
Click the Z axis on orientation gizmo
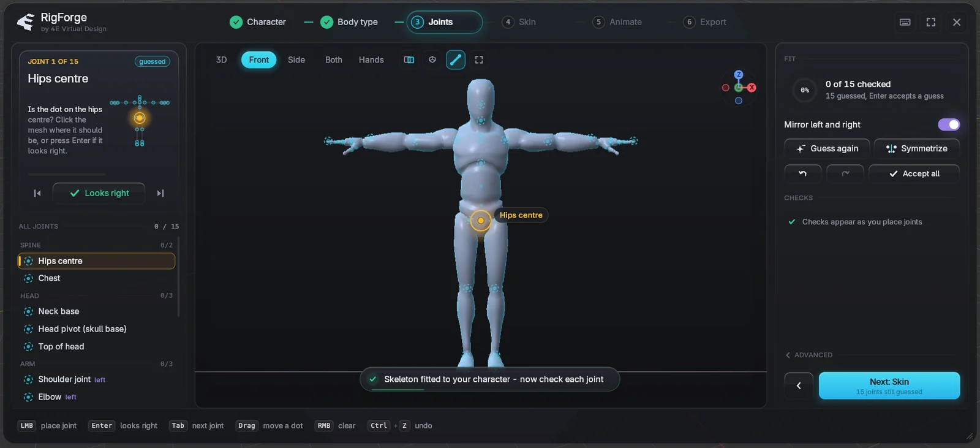[x=739, y=74]
